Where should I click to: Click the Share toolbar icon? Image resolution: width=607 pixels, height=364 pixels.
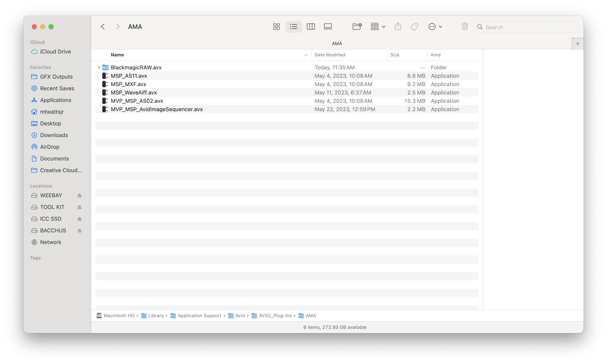(x=398, y=27)
